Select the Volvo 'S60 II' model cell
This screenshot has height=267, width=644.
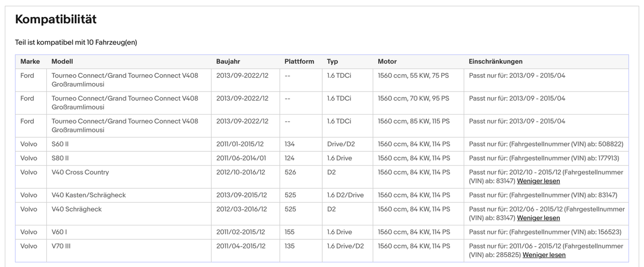pos(60,144)
